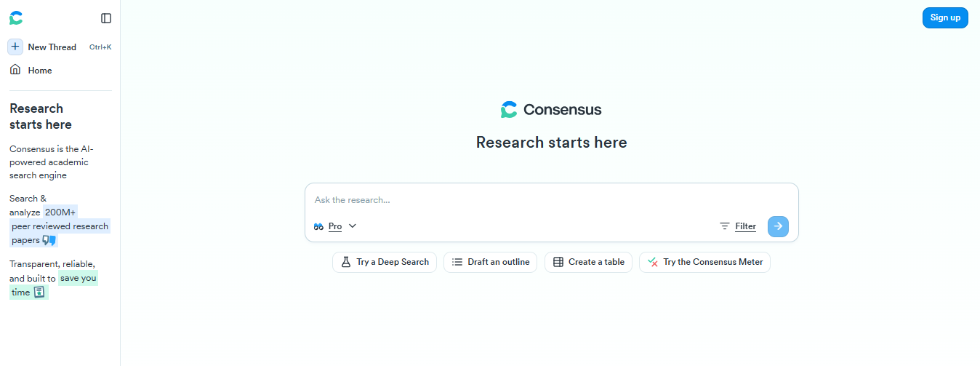This screenshot has height=366, width=980.
Task: Click the binoculars Pro icon
Action: [x=318, y=226]
